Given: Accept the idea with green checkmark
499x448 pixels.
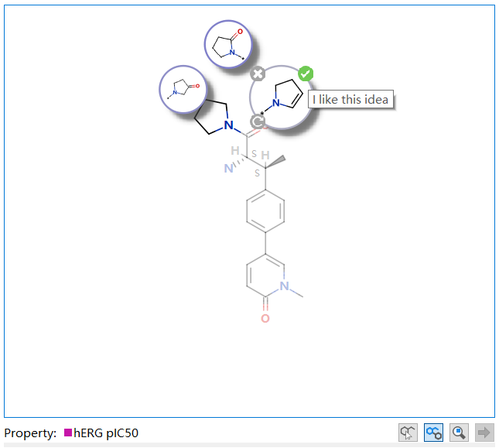Looking at the screenshot, I should (x=306, y=74).
